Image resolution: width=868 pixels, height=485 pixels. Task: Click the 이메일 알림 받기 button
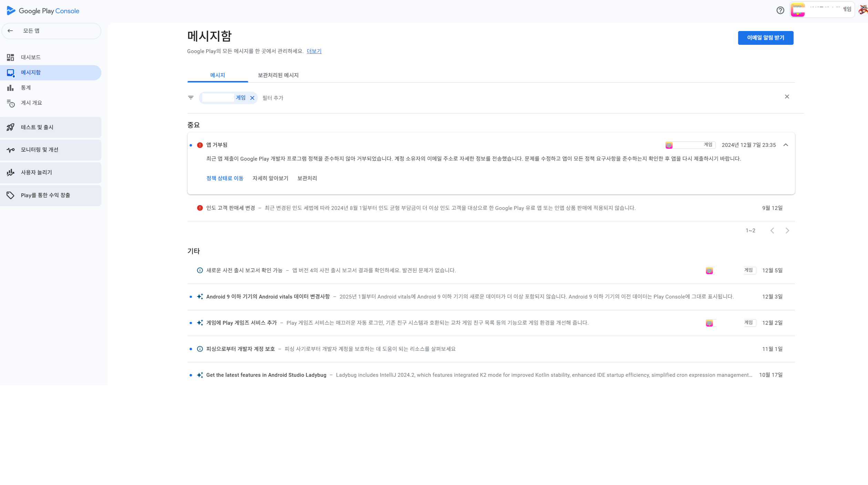(765, 38)
